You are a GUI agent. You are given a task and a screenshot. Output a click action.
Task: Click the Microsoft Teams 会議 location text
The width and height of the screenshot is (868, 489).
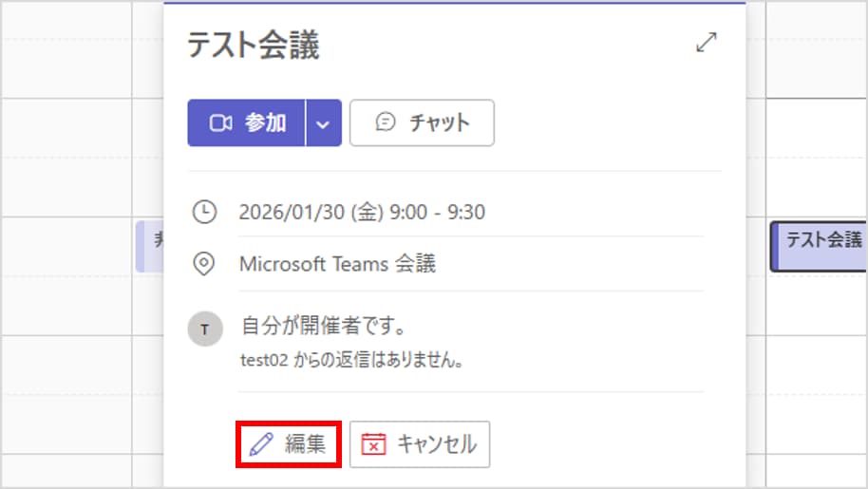pos(337,264)
